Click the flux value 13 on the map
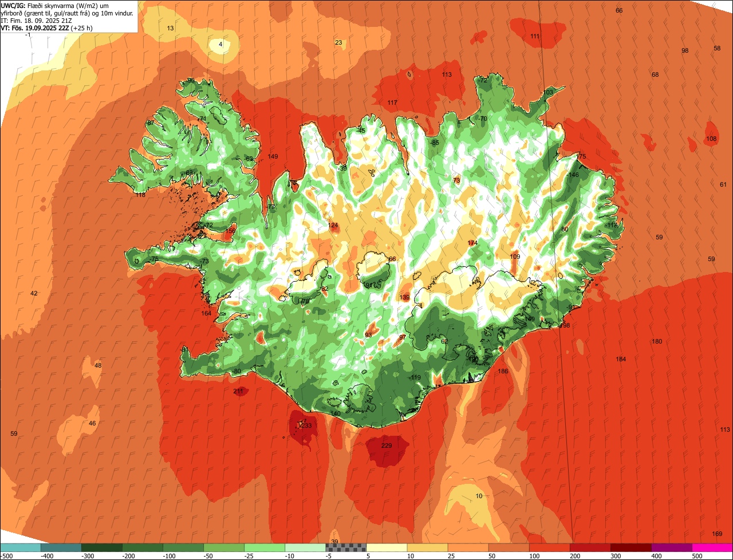Screen dimensions: 733x560 pos(170,28)
